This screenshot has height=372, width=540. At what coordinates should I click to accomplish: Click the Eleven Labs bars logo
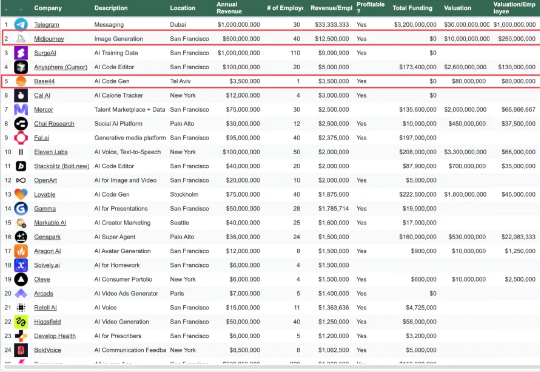coord(21,152)
